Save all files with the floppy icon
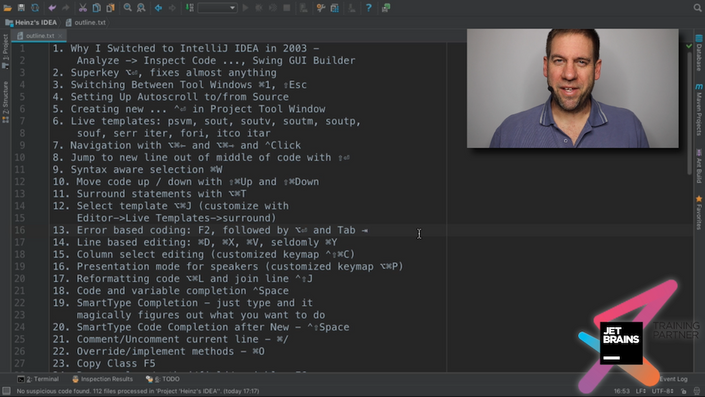This screenshot has width=705, height=397. click(21, 8)
